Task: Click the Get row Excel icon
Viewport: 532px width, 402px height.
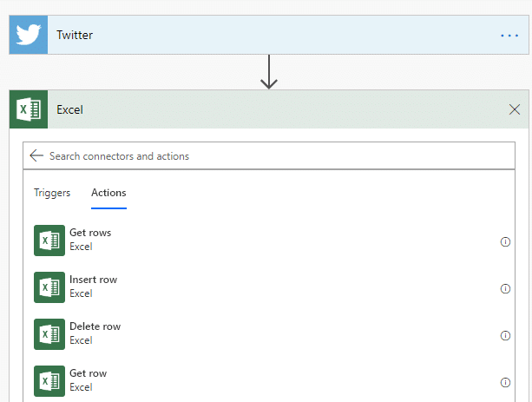Action: 49,381
